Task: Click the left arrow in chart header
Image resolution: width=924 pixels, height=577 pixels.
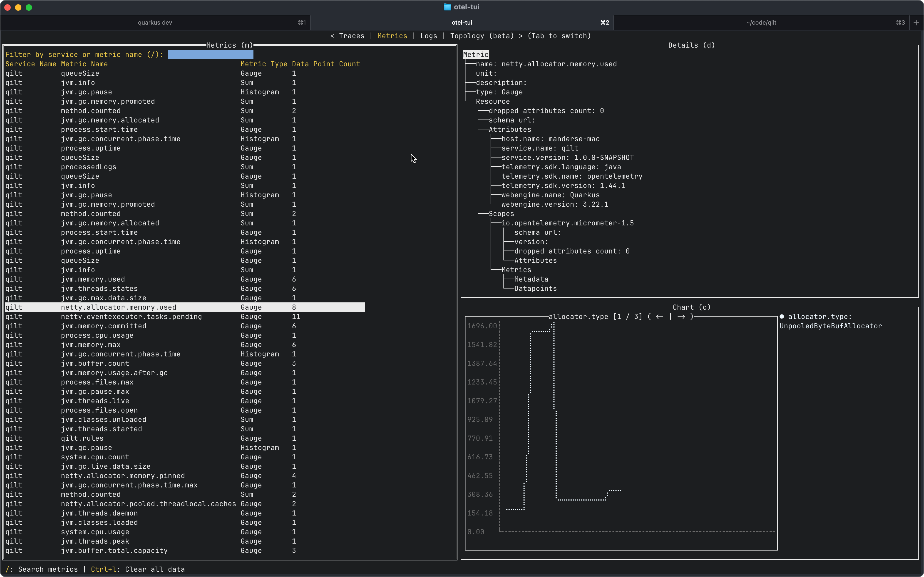Action: click(x=660, y=317)
